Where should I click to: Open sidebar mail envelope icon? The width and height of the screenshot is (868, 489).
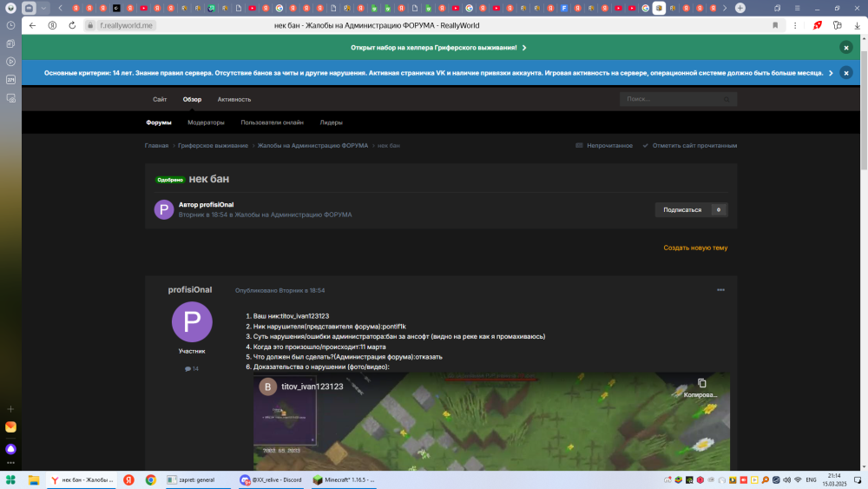click(x=10, y=427)
